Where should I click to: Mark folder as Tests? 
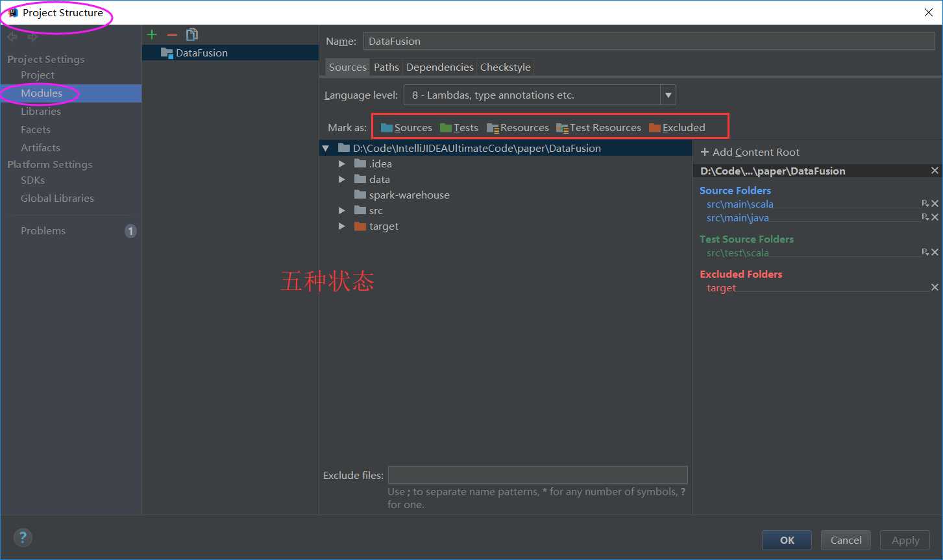[x=459, y=127]
